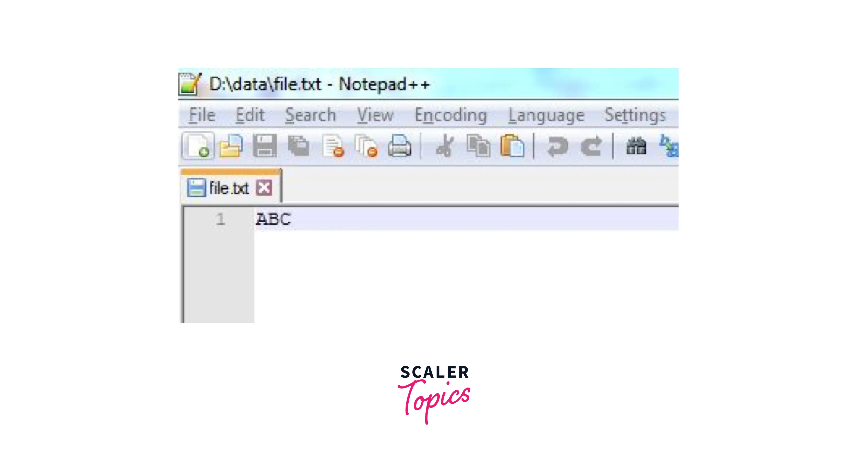
Task: Open Find with the binoculars icon
Action: [636, 146]
